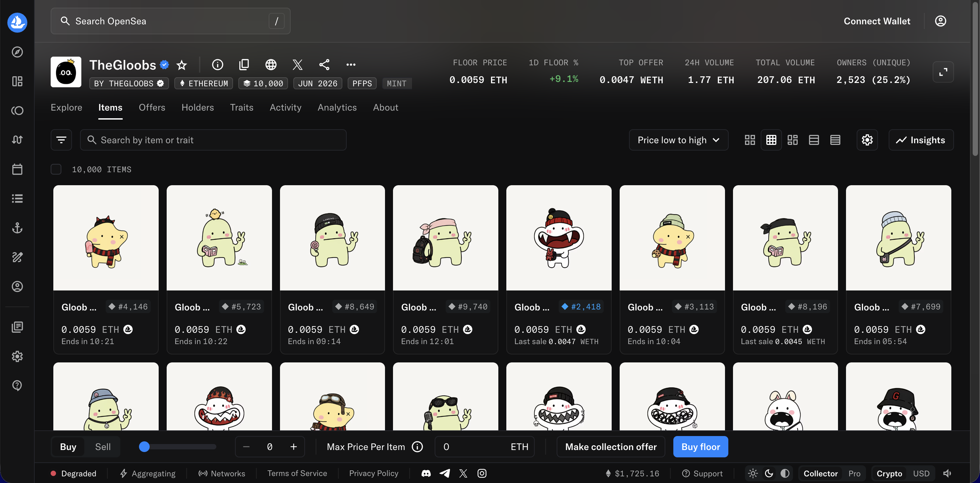Click the BY THEGLOOBS creator badge
The height and width of the screenshot is (483, 980).
click(129, 83)
